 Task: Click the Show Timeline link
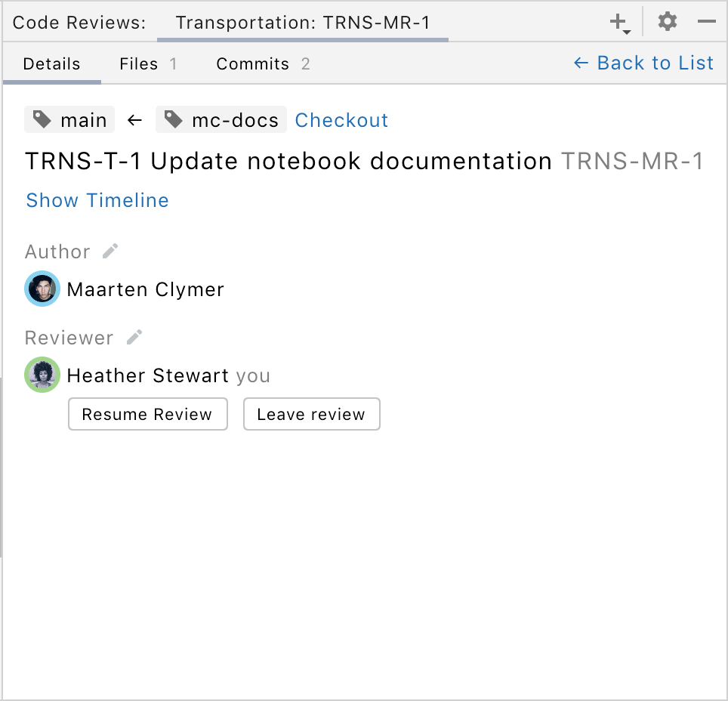click(x=97, y=200)
